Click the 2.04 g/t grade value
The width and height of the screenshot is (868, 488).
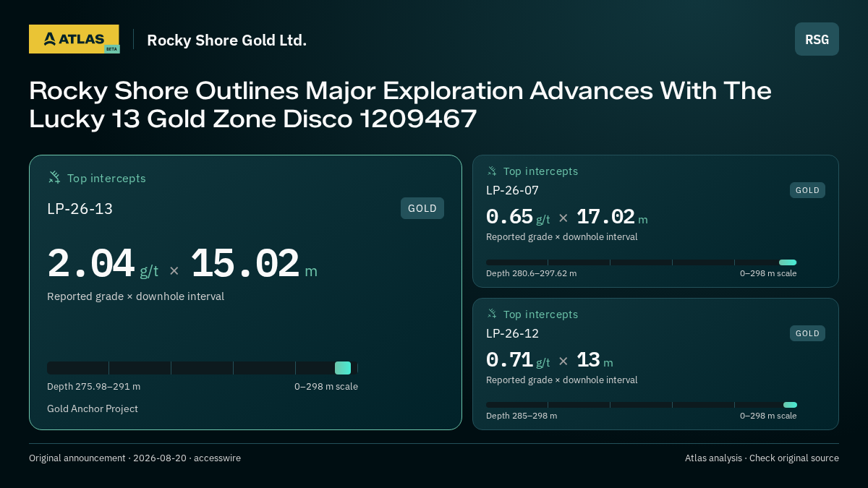click(103, 264)
